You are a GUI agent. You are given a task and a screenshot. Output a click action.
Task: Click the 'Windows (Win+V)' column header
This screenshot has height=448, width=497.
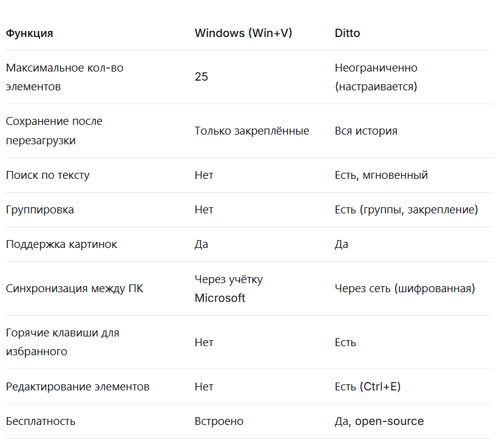click(x=243, y=33)
